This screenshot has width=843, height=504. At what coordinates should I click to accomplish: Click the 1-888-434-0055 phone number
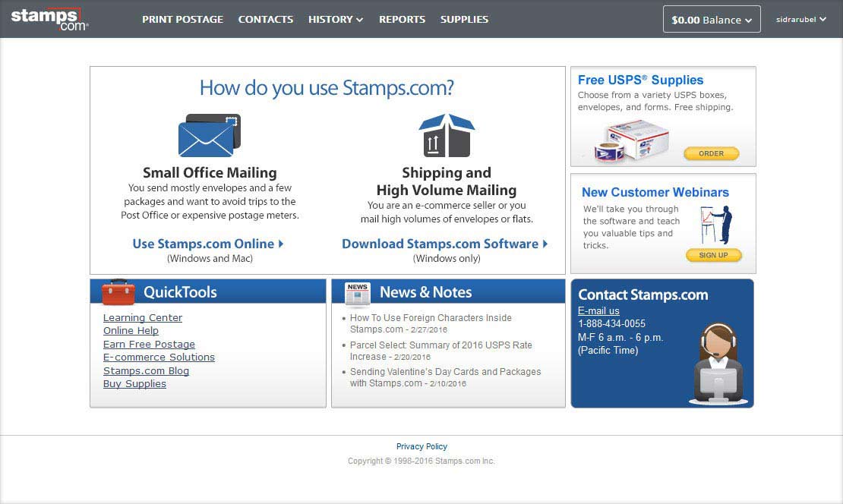[611, 323]
